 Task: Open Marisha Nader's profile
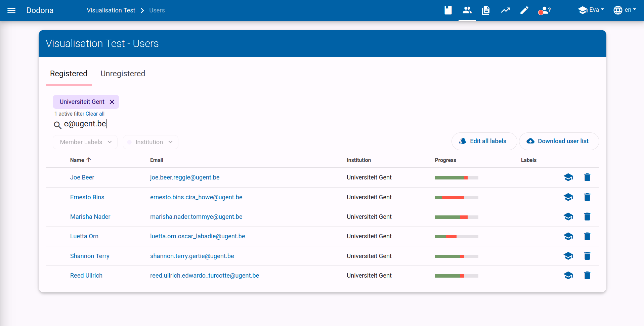pos(90,217)
